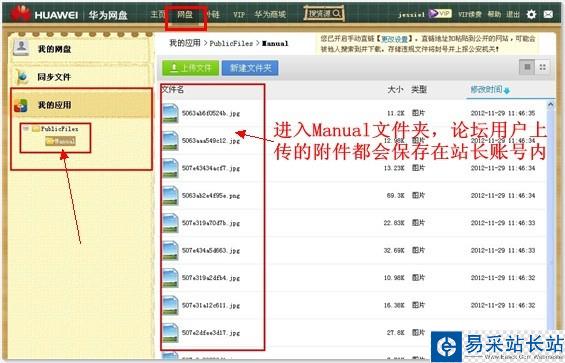Click the image icon of the 10.98K file
565x363 pixels.
pos(170,278)
